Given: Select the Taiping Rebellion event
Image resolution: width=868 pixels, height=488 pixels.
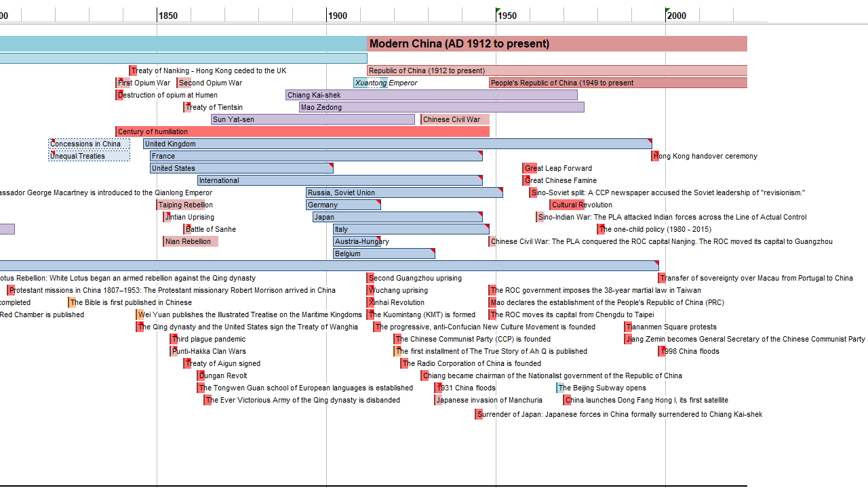Looking at the screenshot, I should (x=183, y=205).
